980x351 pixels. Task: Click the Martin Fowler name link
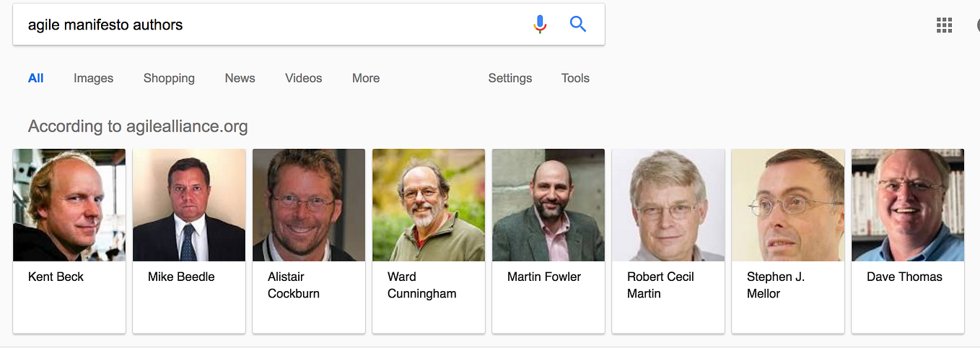coord(544,277)
